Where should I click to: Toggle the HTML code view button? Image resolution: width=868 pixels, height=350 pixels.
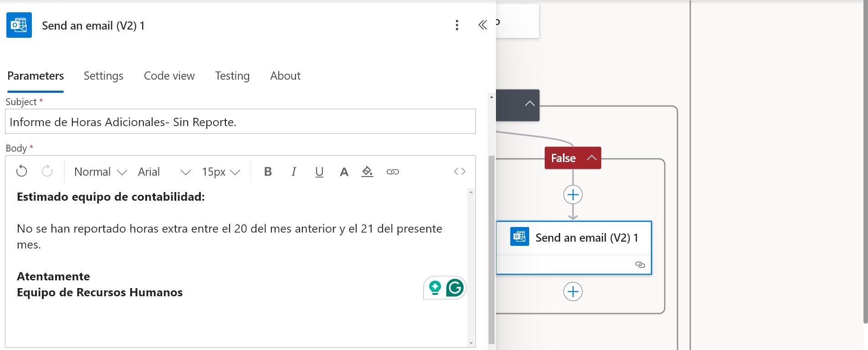(460, 172)
